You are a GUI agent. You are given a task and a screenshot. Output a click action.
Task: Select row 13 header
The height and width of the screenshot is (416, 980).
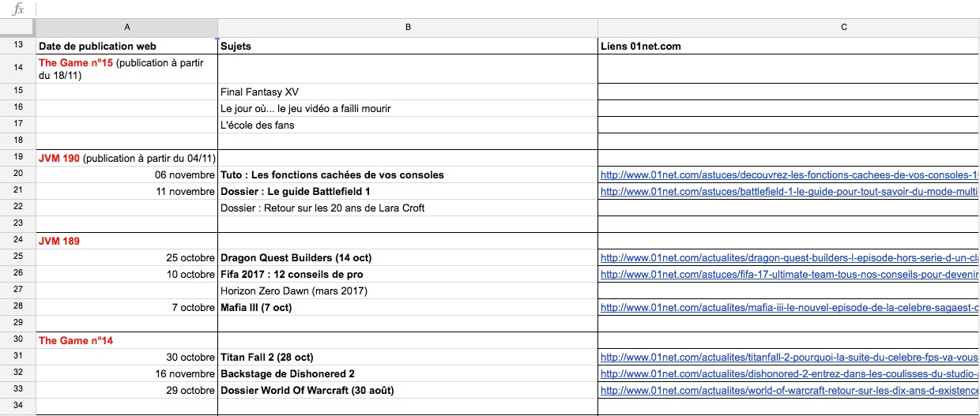(18, 46)
